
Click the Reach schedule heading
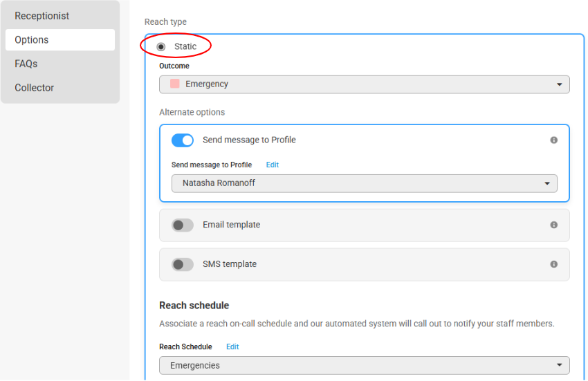tap(194, 305)
